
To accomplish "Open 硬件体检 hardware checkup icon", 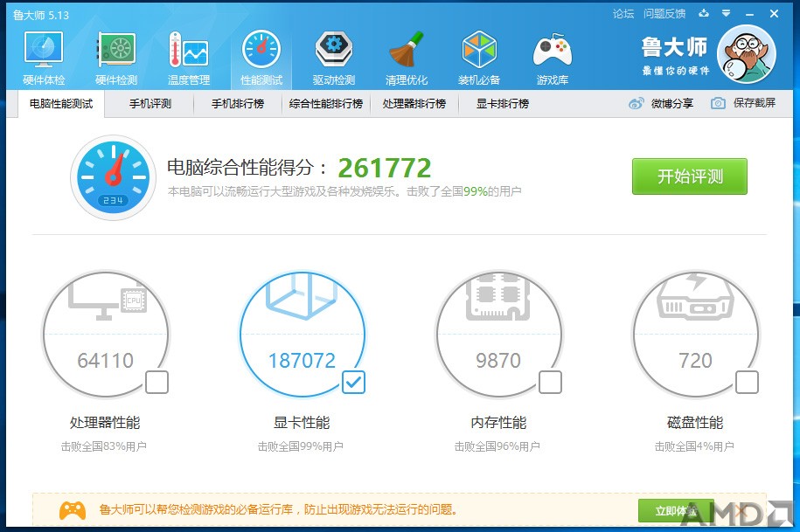I will tap(44, 50).
